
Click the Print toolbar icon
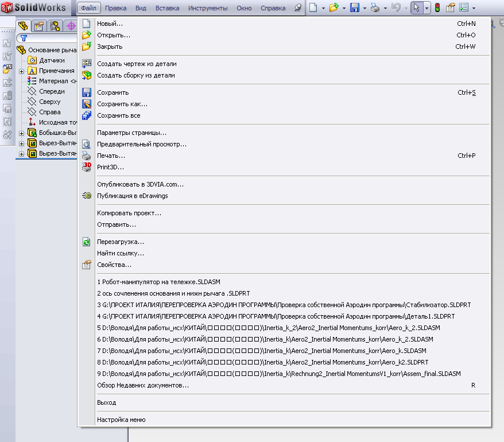tap(375, 7)
